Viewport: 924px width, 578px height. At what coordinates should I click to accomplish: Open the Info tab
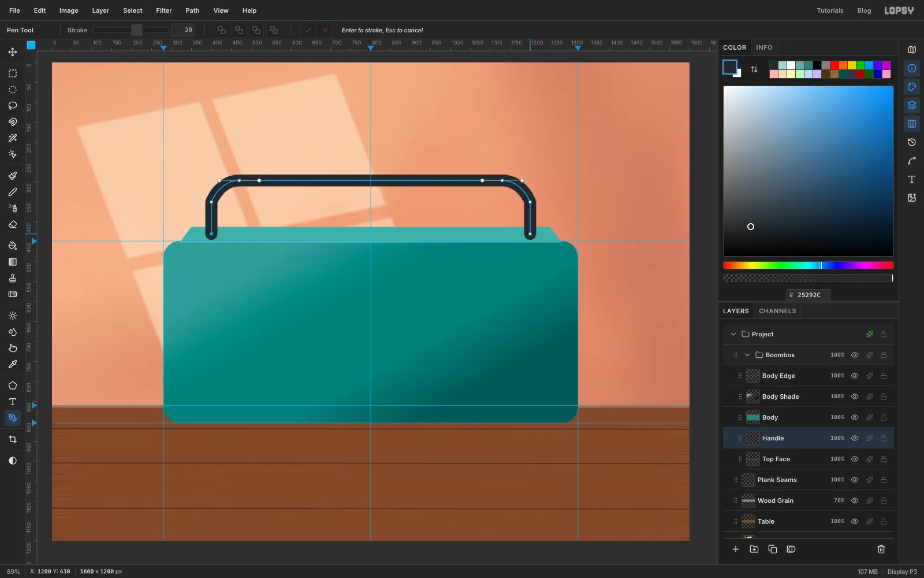(764, 47)
